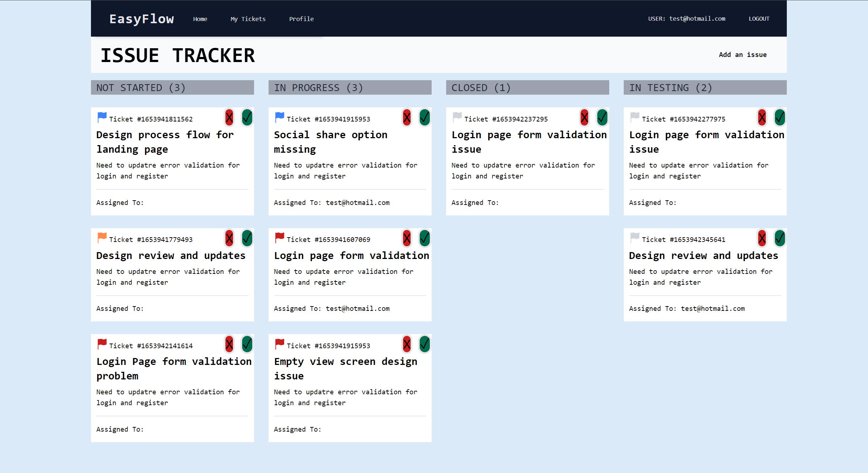Click the red X on Empty view screen design issue

tap(407, 344)
